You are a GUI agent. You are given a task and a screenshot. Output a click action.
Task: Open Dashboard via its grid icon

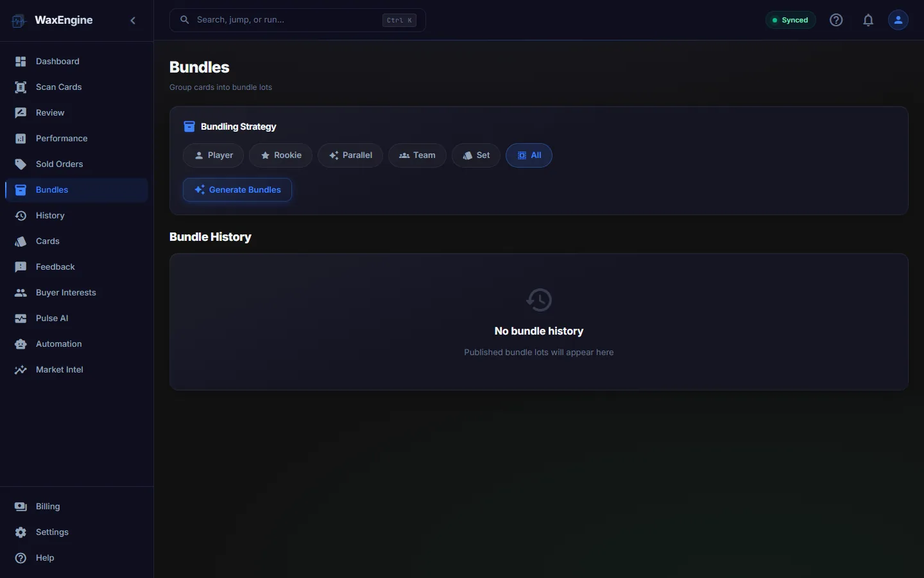coord(21,62)
